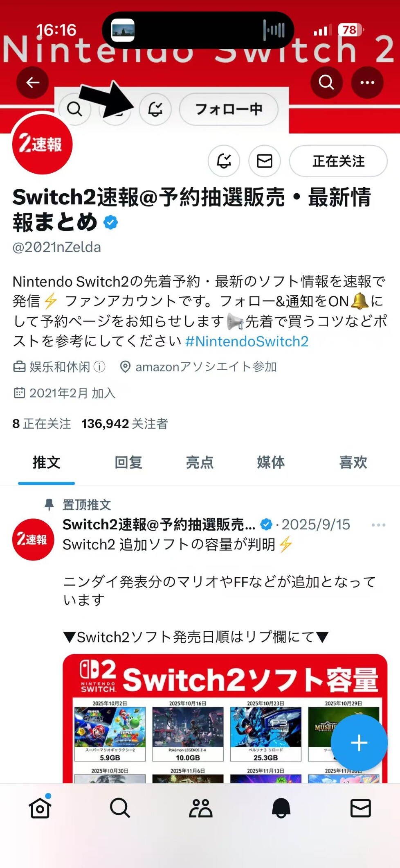Go to Home in bottom navigation

[40, 808]
